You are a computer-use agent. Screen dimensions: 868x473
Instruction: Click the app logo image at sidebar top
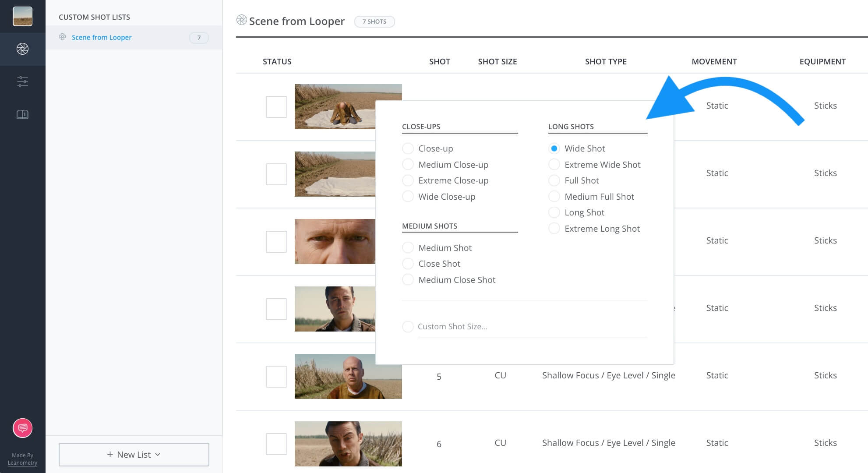(22, 16)
